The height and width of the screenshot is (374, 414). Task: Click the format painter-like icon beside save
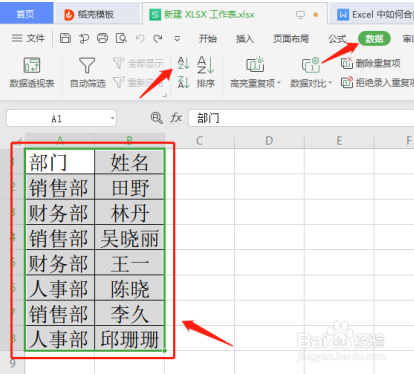click(84, 39)
